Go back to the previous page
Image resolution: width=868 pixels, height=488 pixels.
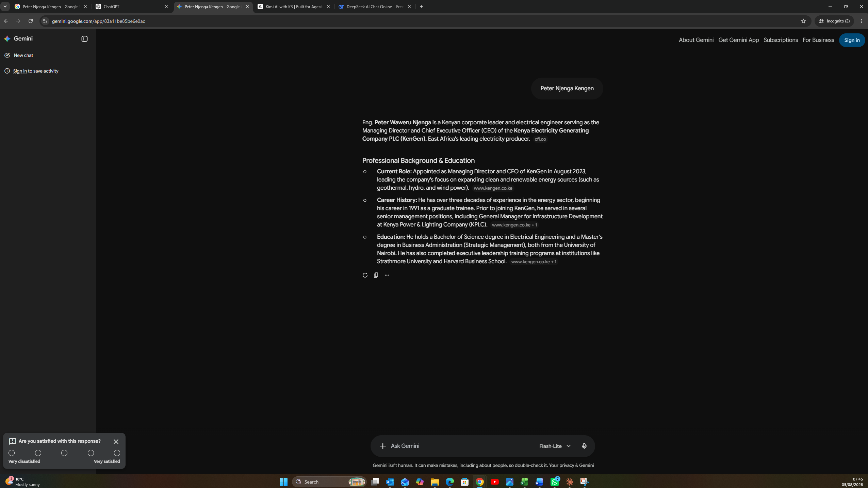click(6, 21)
